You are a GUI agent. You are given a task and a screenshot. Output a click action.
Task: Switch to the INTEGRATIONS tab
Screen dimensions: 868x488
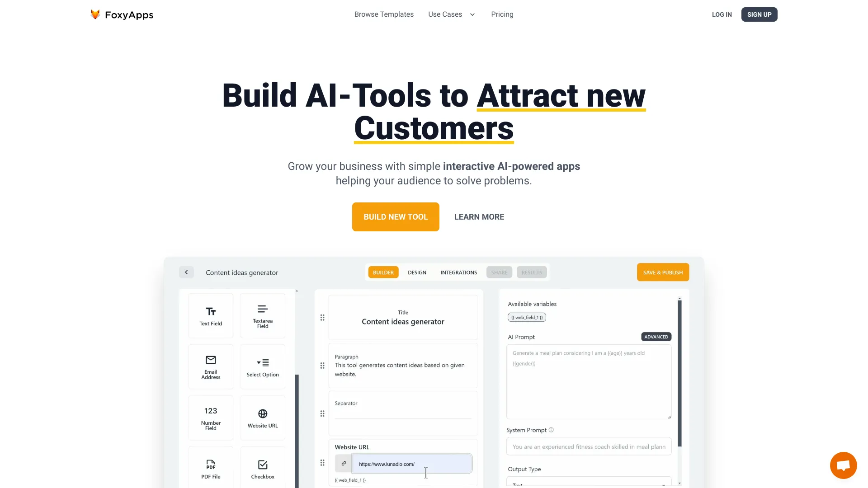(x=458, y=272)
